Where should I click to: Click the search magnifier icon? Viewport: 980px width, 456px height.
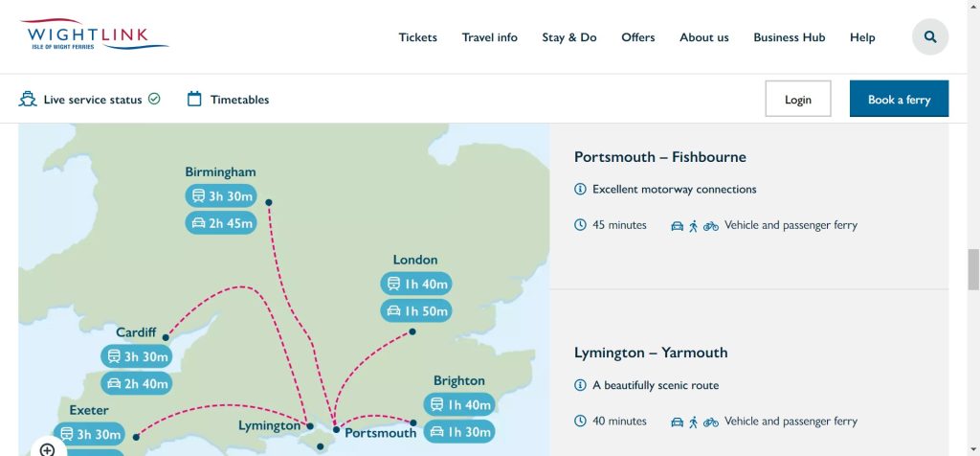pos(929,37)
